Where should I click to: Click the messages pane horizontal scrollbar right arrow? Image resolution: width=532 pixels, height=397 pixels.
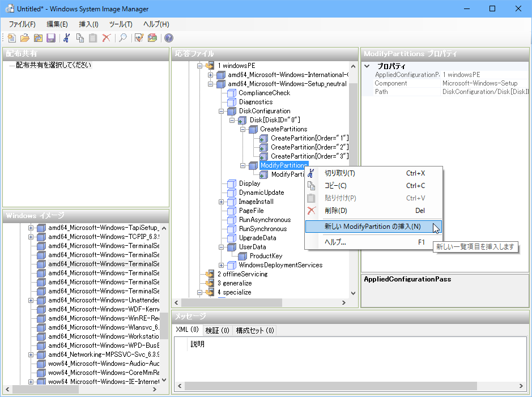coord(521,386)
